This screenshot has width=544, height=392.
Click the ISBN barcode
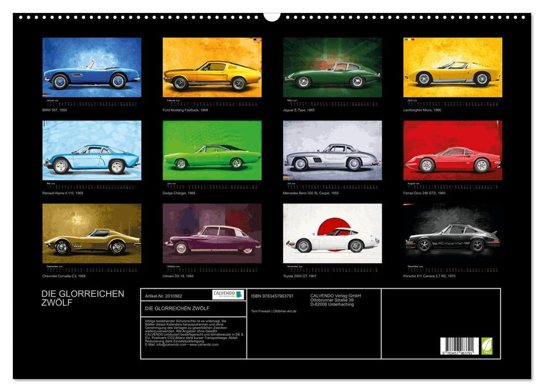[x=459, y=345]
